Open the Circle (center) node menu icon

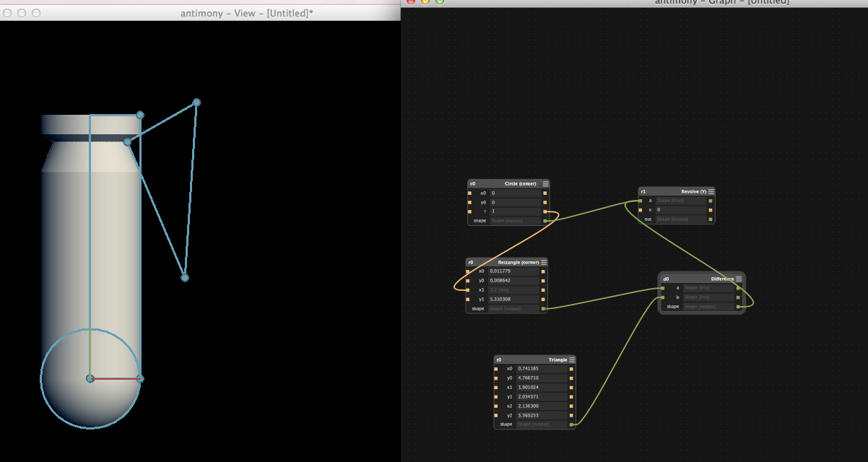[546, 184]
